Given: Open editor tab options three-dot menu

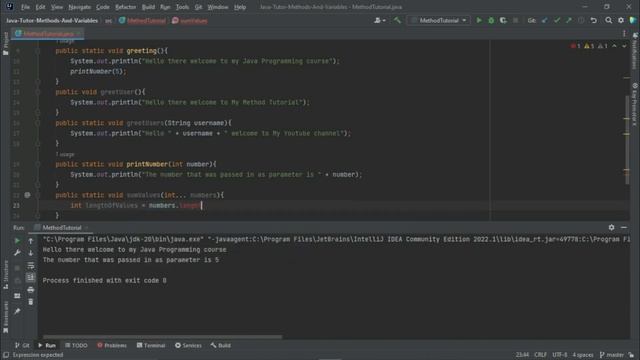Looking at the screenshot, I should click(x=624, y=34).
